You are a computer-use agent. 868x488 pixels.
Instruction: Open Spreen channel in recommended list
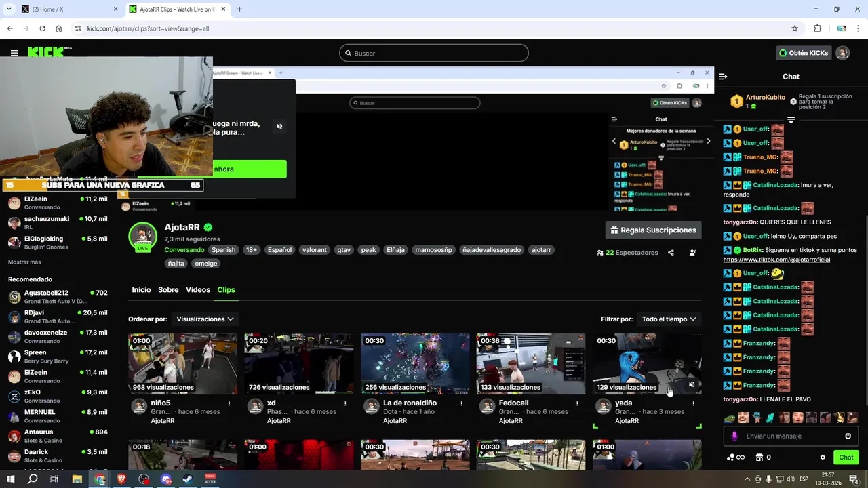58,357
